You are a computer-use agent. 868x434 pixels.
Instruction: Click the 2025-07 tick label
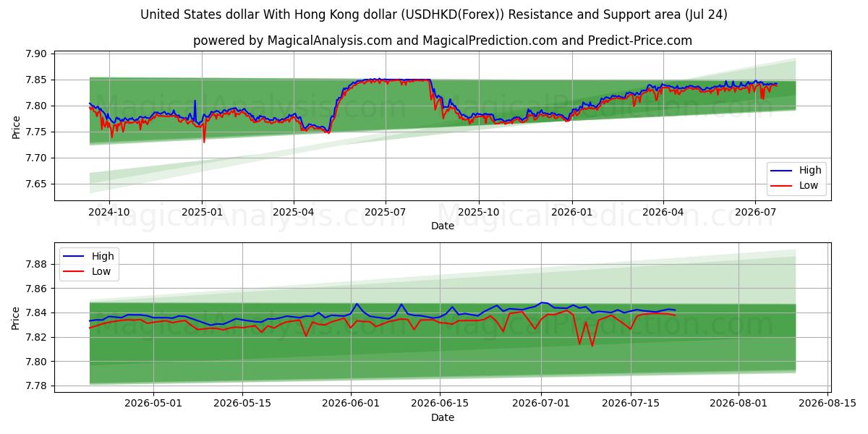[386, 213]
